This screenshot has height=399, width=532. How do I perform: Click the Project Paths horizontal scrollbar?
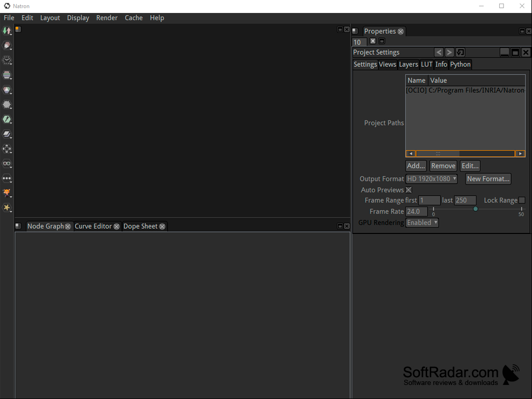466,154
